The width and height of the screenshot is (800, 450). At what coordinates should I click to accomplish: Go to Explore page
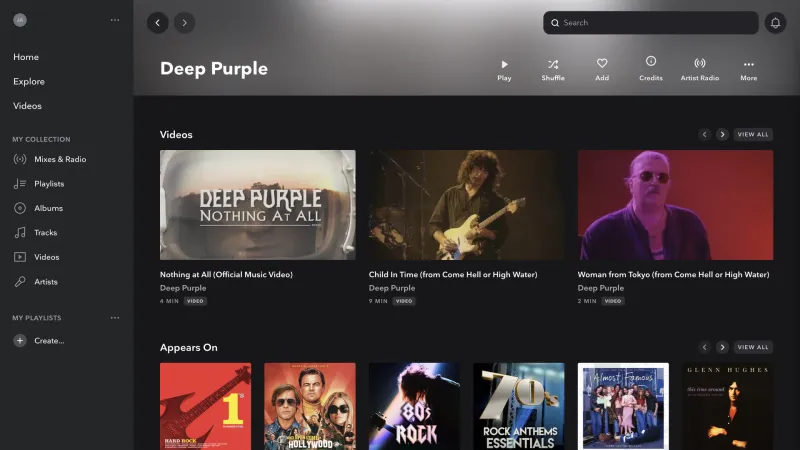coord(29,82)
